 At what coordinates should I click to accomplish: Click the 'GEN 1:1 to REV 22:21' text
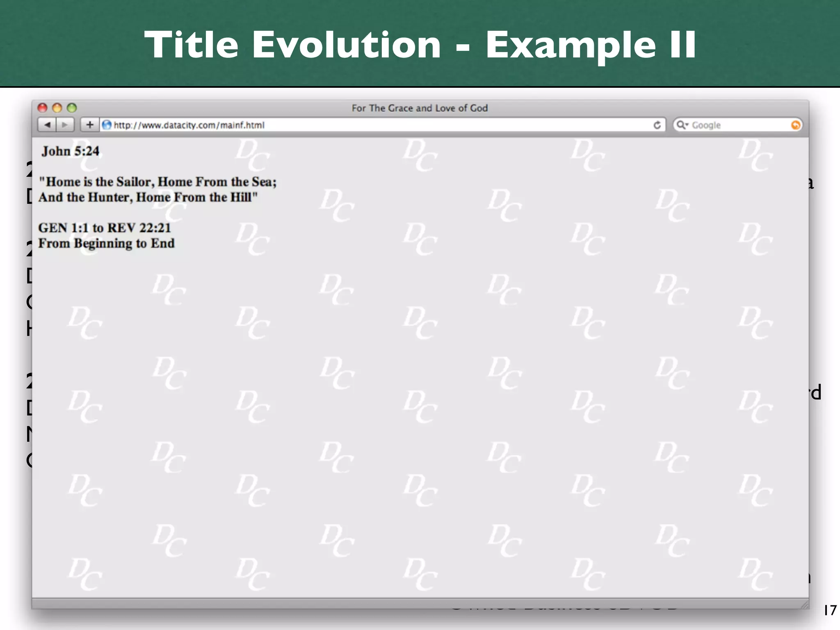tap(105, 228)
